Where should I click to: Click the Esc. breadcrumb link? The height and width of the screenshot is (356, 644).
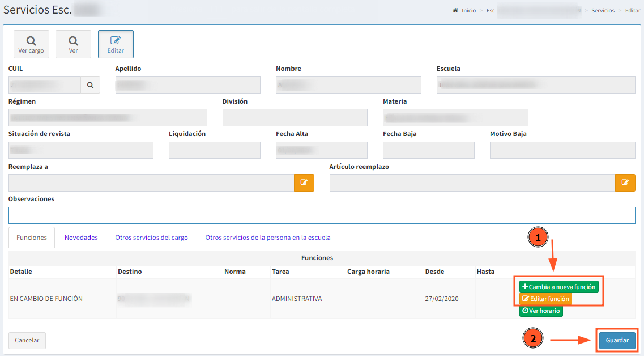coord(534,11)
